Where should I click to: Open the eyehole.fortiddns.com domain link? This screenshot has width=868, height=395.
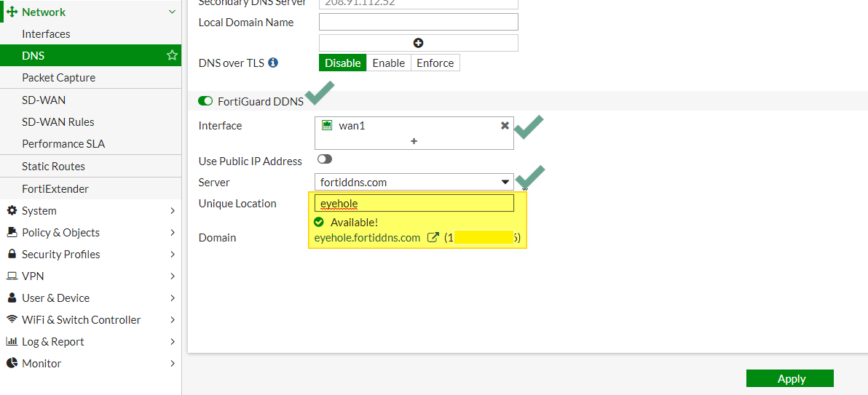pyautogui.click(x=367, y=238)
